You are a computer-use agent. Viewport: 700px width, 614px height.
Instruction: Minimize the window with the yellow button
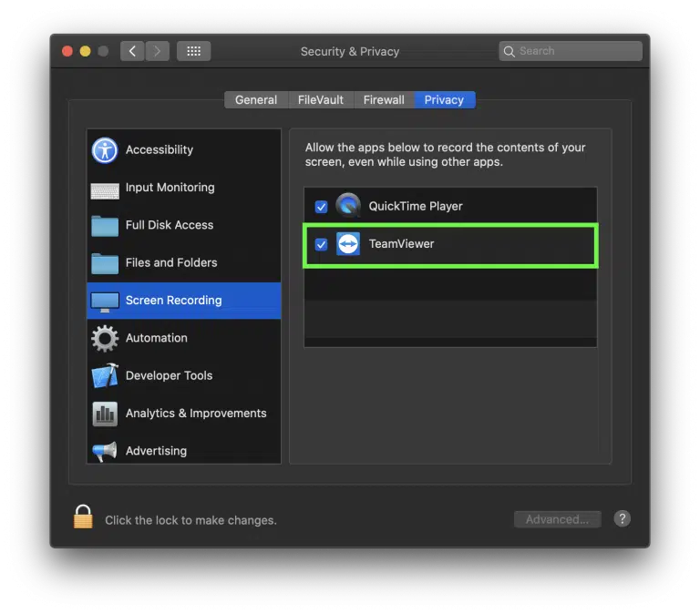[x=86, y=51]
